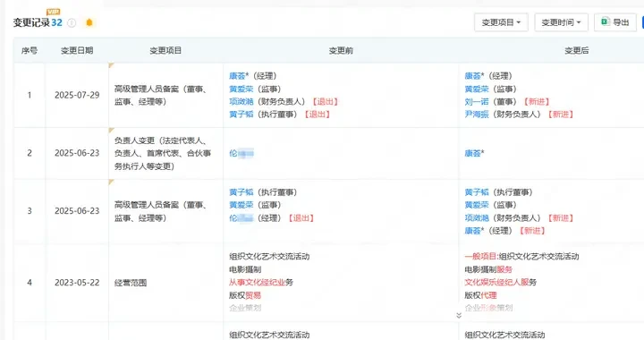Click 从事文化经纪业务 text in 变更前 column
Image resolution: width=644 pixels, height=340 pixels.
(x=261, y=283)
